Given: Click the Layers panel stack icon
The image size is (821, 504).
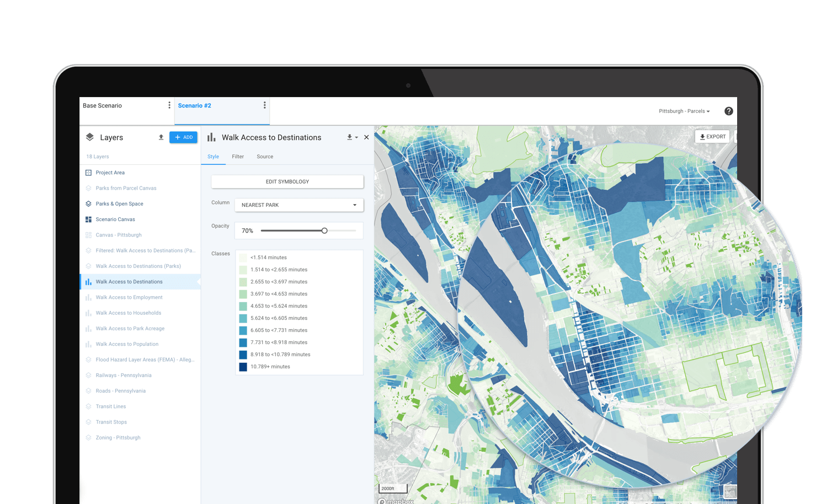Looking at the screenshot, I should pyautogui.click(x=89, y=137).
